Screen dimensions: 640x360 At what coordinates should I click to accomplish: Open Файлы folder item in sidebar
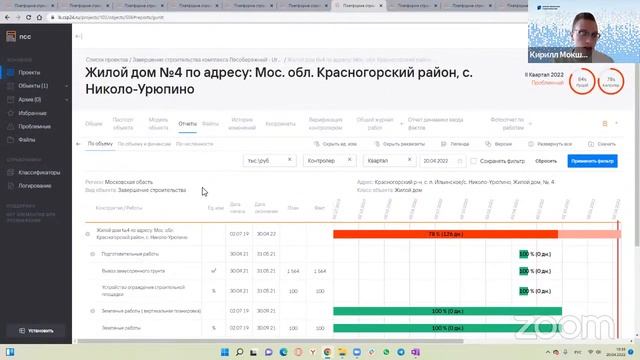click(27, 140)
